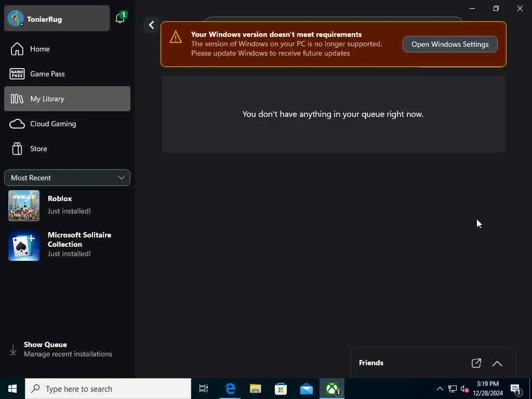Image resolution: width=532 pixels, height=399 pixels.
Task: Select My Library in sidebar
Action: (x=67, y=99)
